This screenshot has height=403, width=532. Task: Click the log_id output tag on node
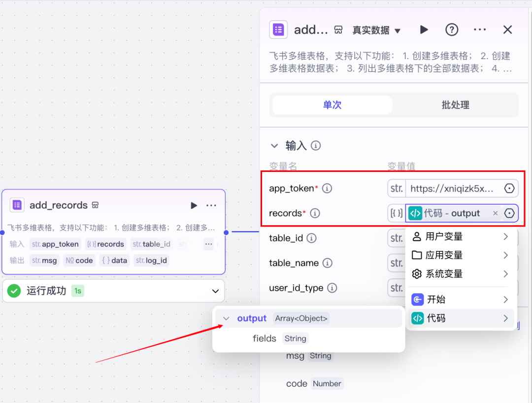[151, 260]
